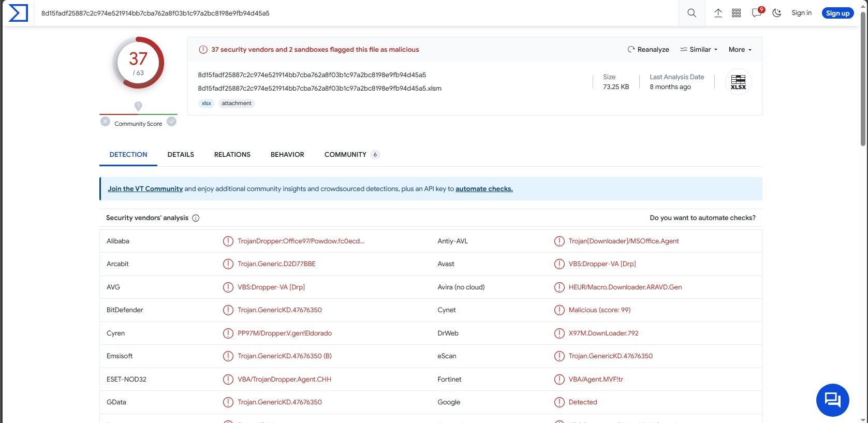Click the .xlsm file name text
This screenshot has height=423, width=868.
click(x=320, y=89)
